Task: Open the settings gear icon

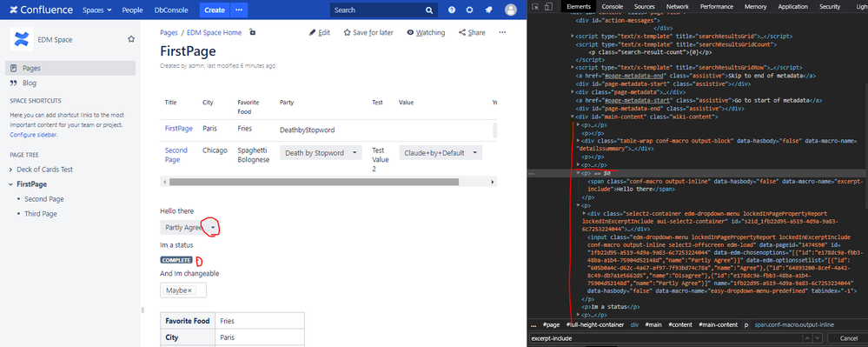Action: coord(469,10)
